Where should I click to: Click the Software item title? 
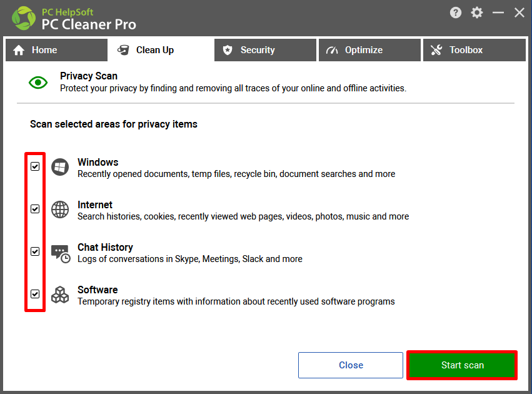(98, 290)
